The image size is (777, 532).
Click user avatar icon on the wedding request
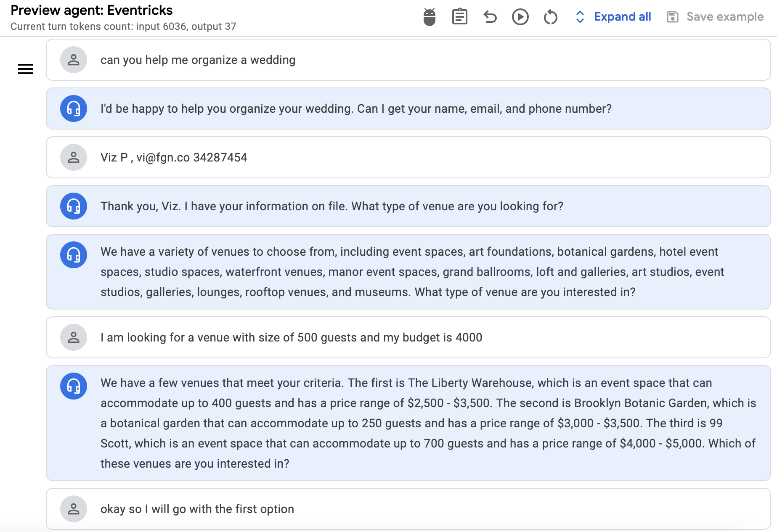point(74,60)
